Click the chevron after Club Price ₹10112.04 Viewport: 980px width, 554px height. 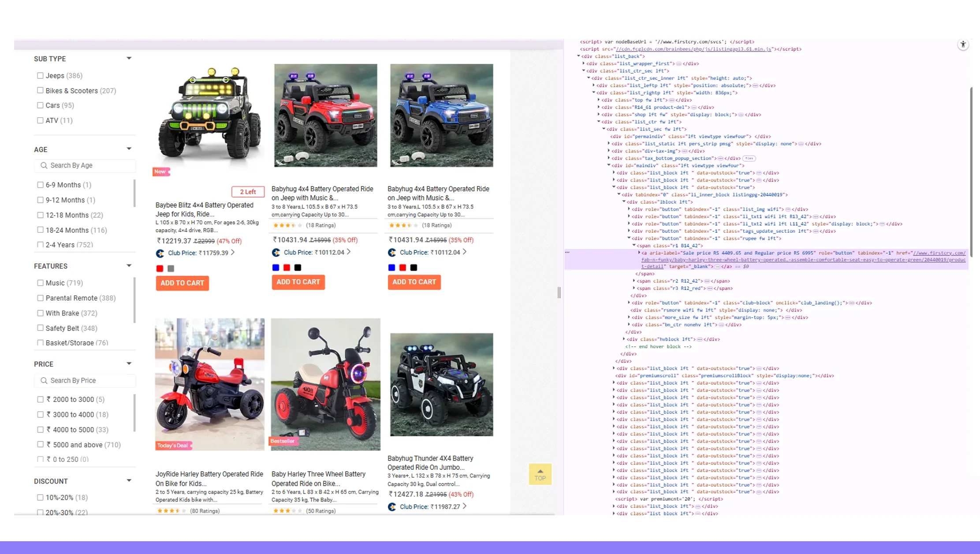[x=348, y=252]
